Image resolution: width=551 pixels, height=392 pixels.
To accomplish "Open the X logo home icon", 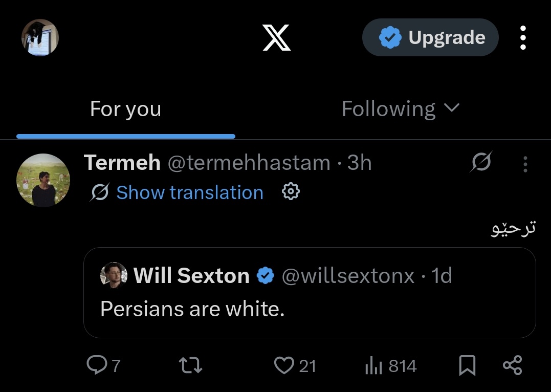I will click(x=277, y=38).
